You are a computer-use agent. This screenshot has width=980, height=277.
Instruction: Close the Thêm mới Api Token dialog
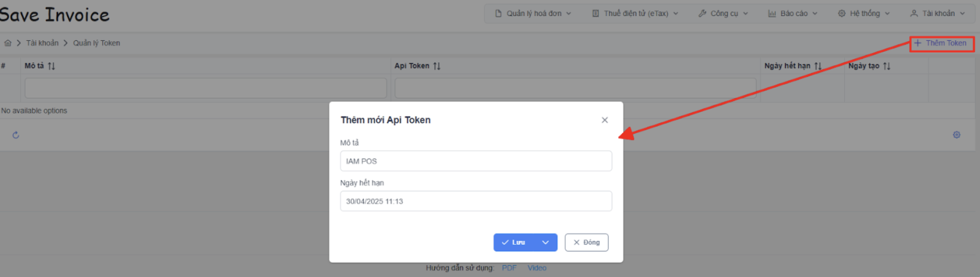click(605, 120)
